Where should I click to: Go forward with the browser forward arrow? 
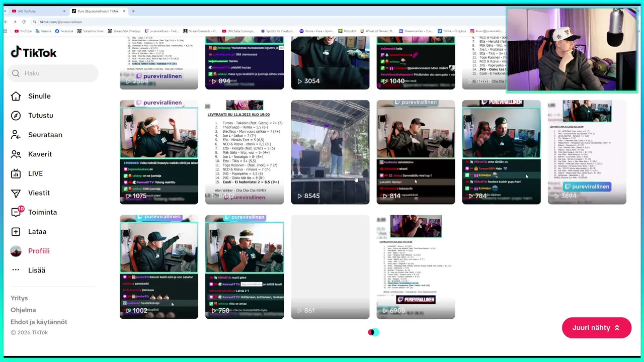pyautogui.click(x=15, y=22)
